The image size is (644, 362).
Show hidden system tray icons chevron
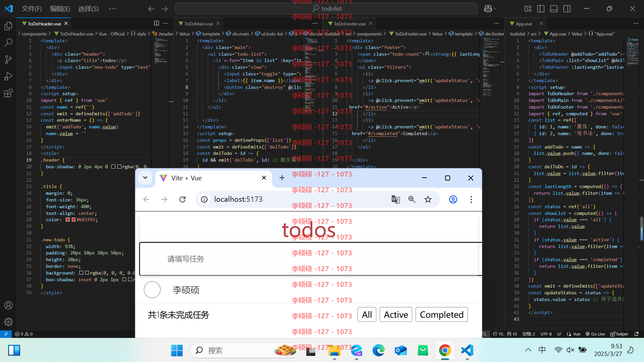[528, 350]
